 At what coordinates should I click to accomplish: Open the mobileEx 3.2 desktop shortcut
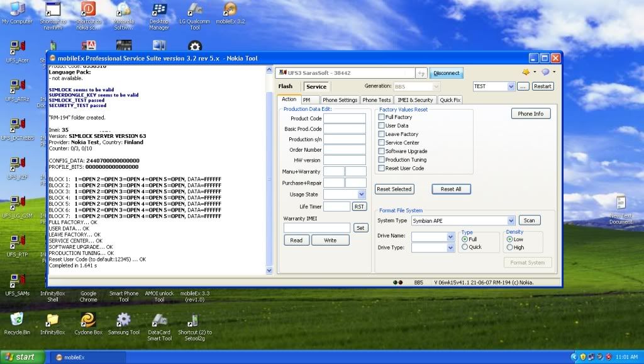(x=230, y=13)
